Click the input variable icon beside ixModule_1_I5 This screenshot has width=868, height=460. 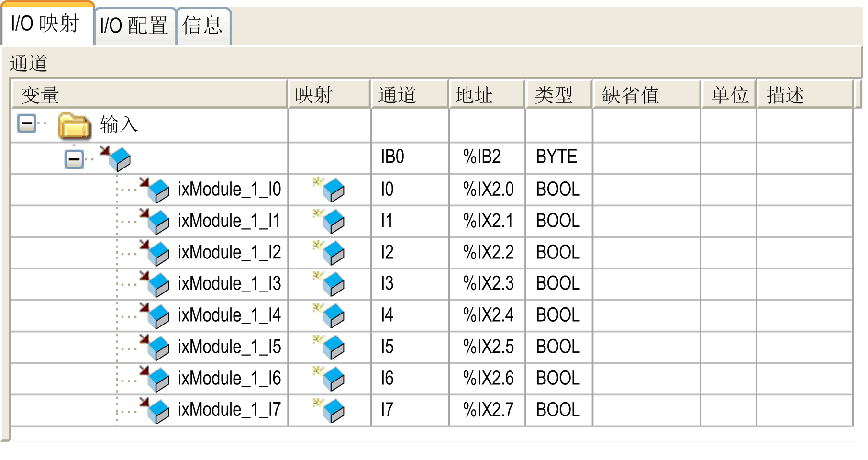click(155, 347)
